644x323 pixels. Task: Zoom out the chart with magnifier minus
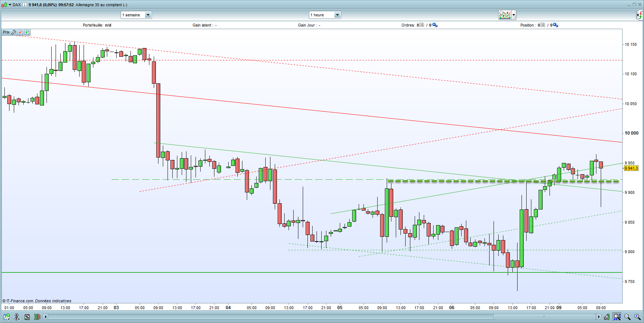(627, 317)
